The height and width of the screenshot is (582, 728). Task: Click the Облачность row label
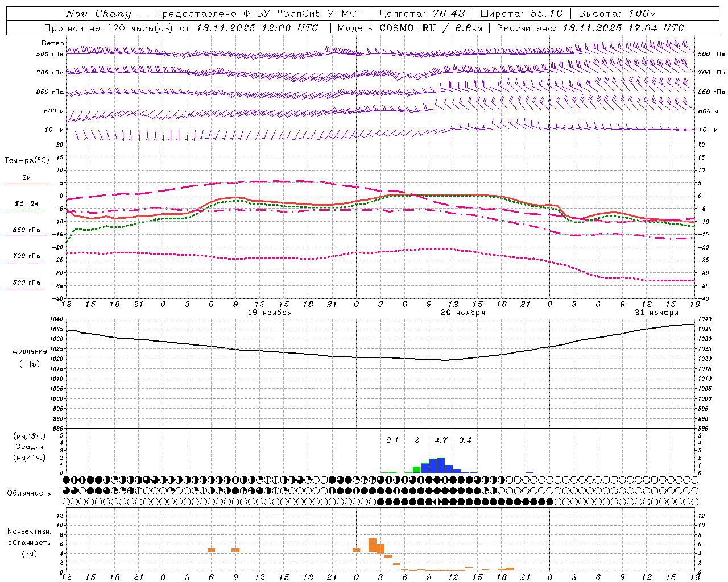29,493
